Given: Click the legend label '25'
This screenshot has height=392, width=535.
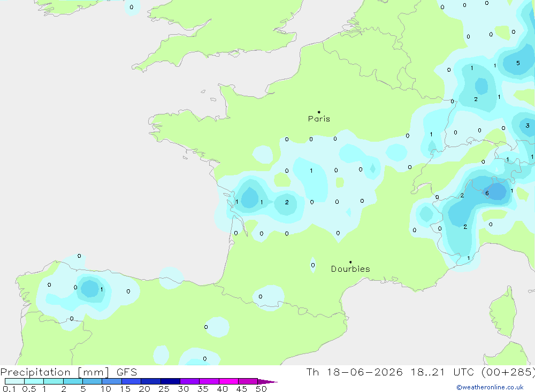Looking at the screenshot, I should [164, 389].
